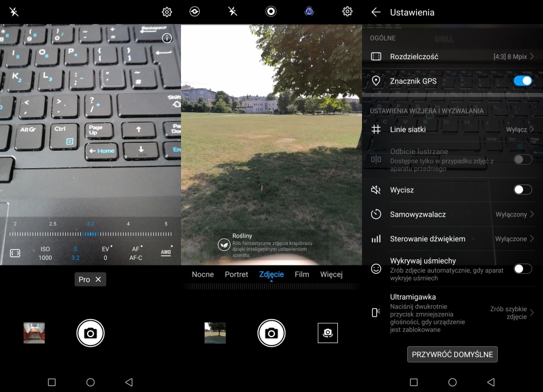This screenshot has width=543, height=392.
Task: Turn on the Wykrywaj uśmiechy switch
Action: (522, 268)
